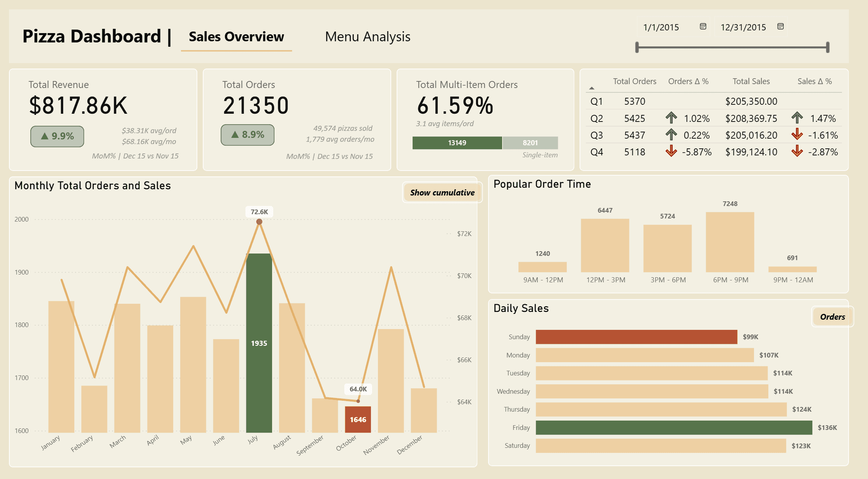The width and height of the screenshot is (868, 479).
Task: Click the Q2 sales green up arrow
Action: (797, 118)
